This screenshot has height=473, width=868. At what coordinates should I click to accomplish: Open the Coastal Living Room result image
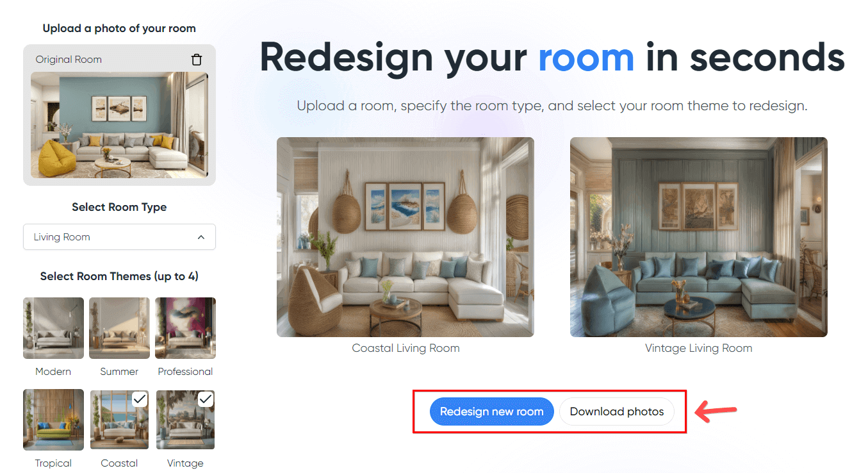tap(405, 237)
